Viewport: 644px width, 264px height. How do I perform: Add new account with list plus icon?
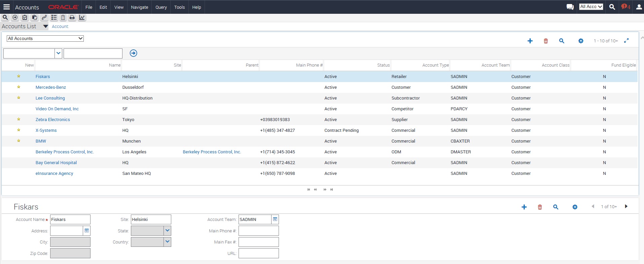click(530, 41)
